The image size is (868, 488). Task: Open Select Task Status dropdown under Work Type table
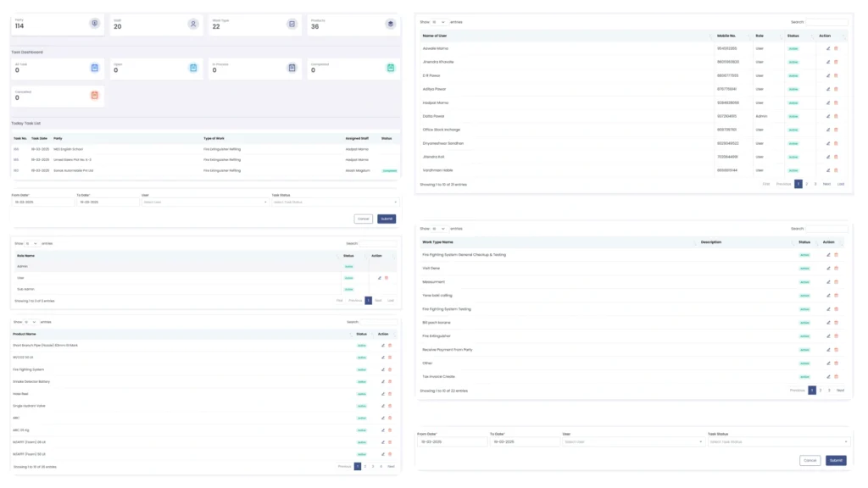click(778, 442)
